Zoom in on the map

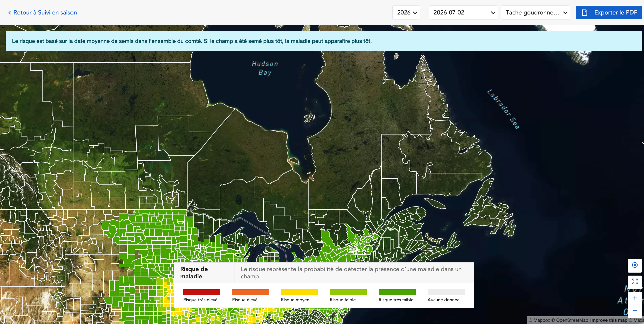pos(635,298)
